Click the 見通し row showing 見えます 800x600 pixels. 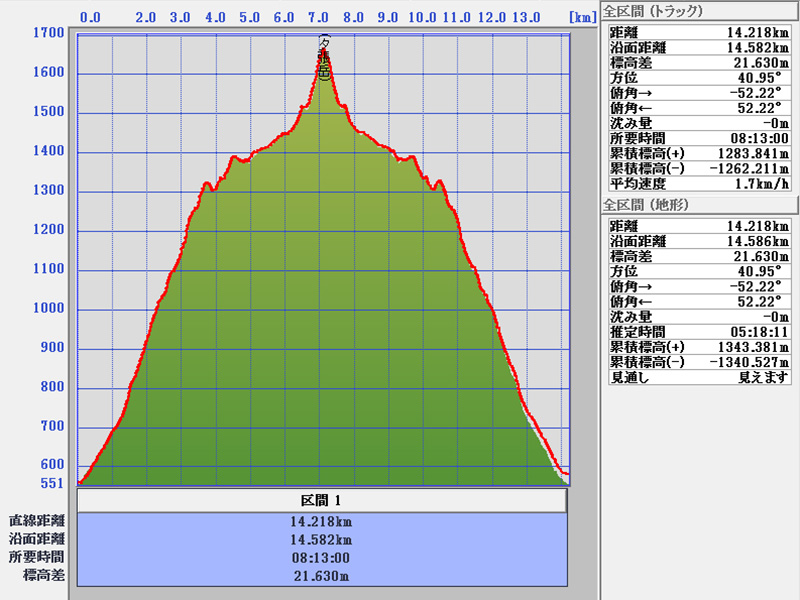[699, 377]
